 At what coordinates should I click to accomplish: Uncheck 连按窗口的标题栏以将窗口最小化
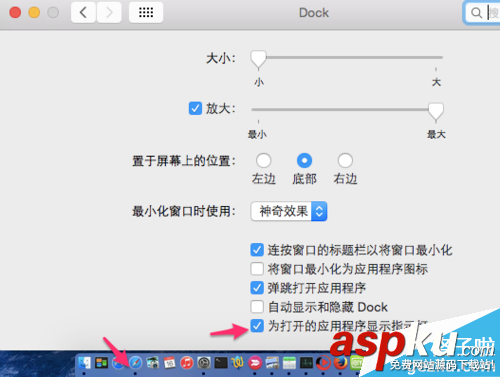tap(257, 250)
